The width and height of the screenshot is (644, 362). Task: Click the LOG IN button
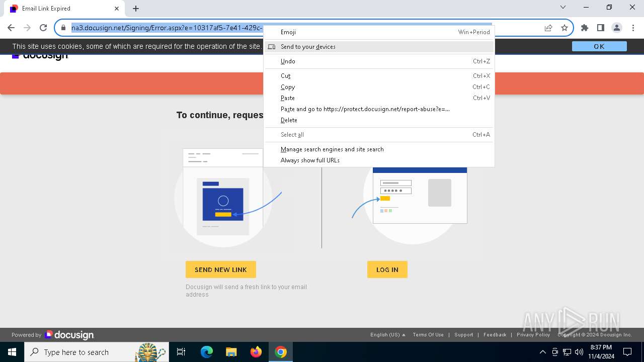click(x=387, y=269)
